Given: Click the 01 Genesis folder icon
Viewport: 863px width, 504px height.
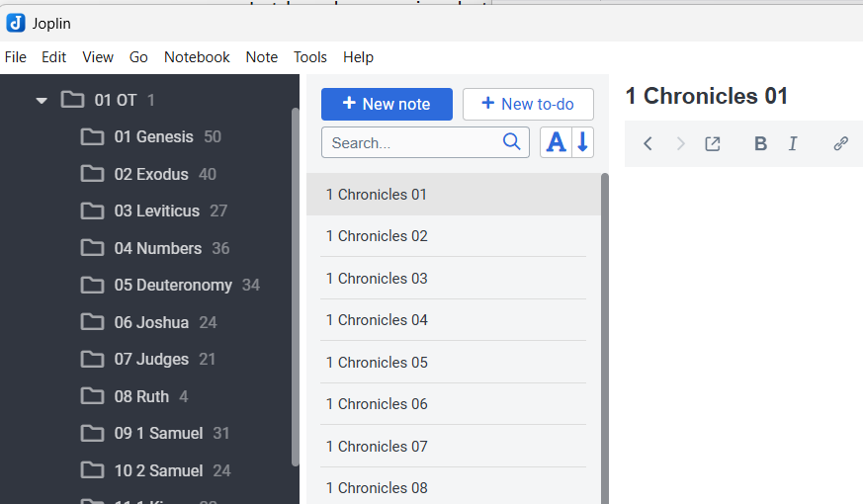Looking at the screenshot, I should click(92, 137).
